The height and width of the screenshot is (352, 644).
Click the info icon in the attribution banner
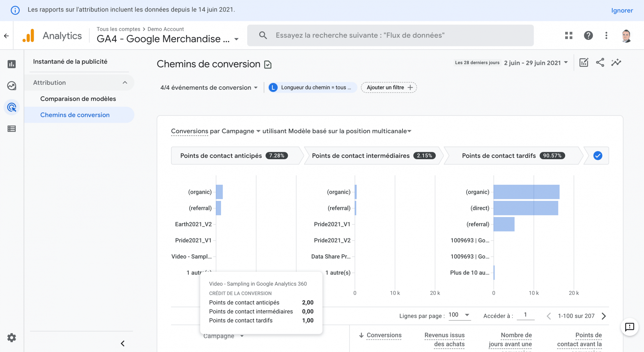coord(15,10)
